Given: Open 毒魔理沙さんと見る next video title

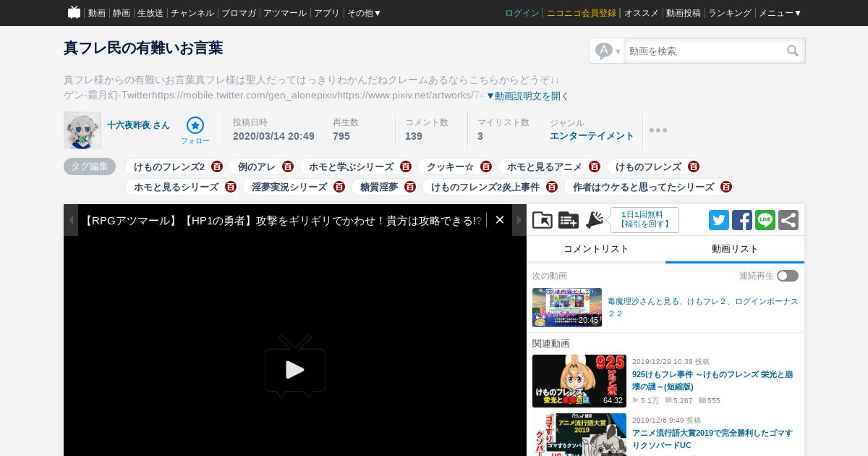Looking at the screenshot, I should point(703,308).
